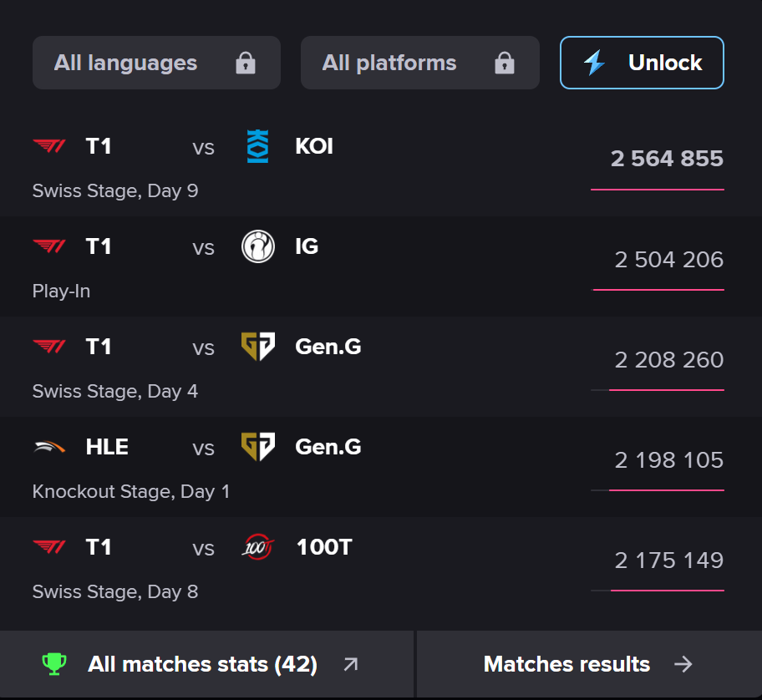The height and width of the screenshot is (700, 762).
Task: Open All matches stats (42)
Action: point(202,664)
